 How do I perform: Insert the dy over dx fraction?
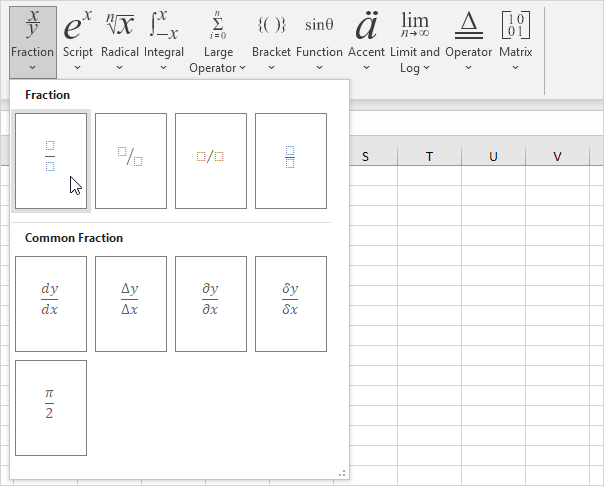pyautogui.click(x=51, y=303)
